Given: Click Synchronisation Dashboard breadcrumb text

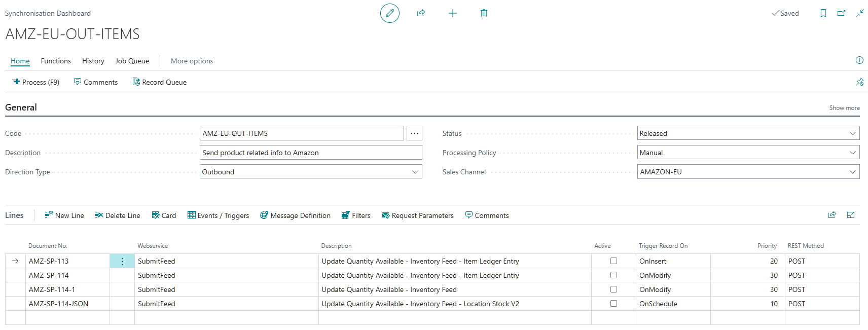Looking at the screenshot, I should (48, 13).
